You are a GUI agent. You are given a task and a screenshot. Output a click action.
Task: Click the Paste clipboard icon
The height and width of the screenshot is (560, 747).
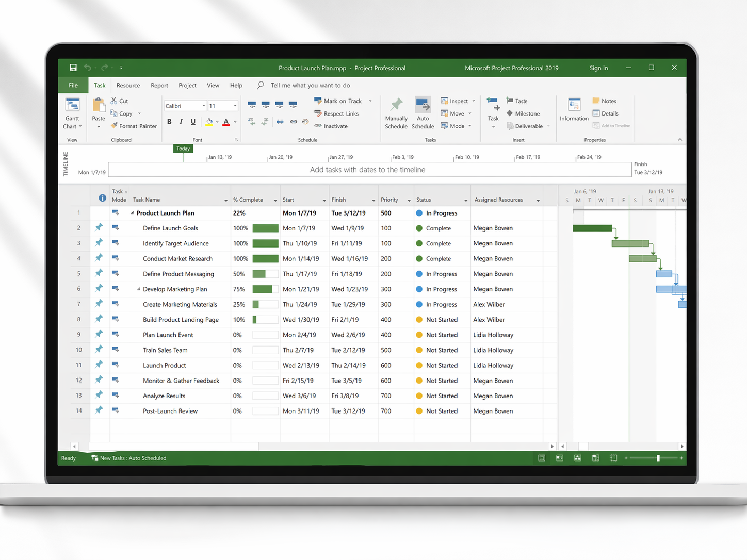pos(99,106)
